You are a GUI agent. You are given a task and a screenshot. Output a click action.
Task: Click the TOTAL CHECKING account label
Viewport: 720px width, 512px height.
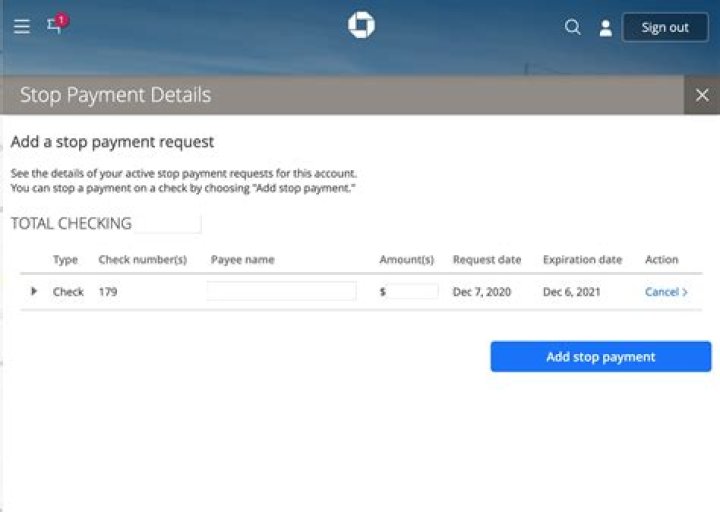71,224
